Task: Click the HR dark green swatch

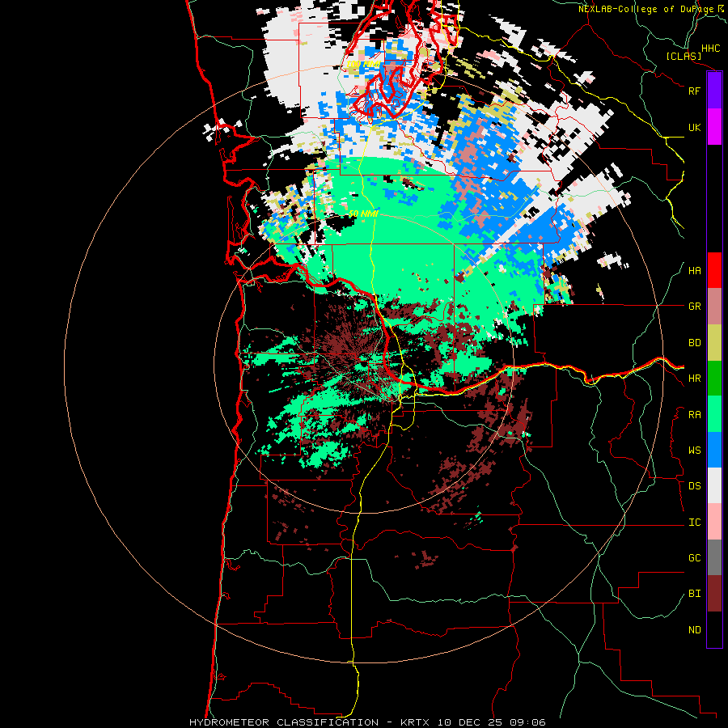Action: (x=714, y=378)
